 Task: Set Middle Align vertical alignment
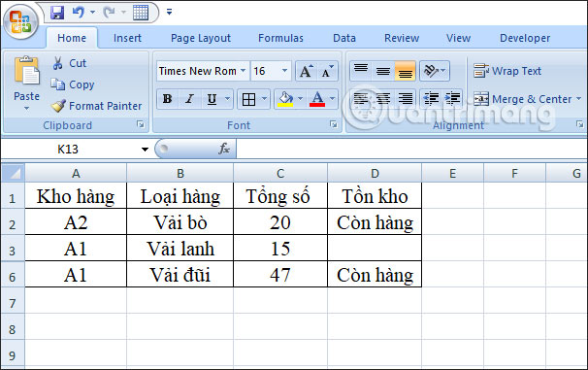383,71
